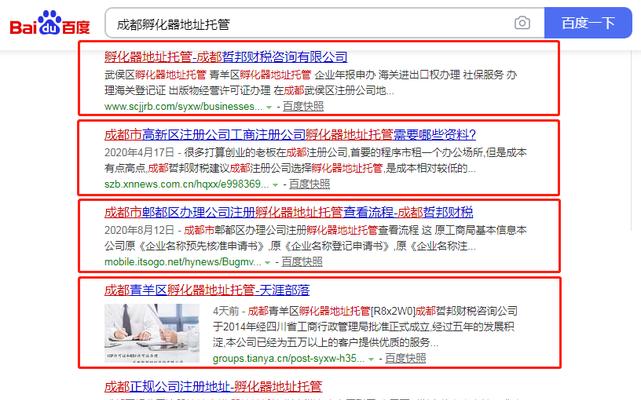Screen dimensions: 641x400
Task: Click the Baidu logo
Action: click(x=49, y=23)
